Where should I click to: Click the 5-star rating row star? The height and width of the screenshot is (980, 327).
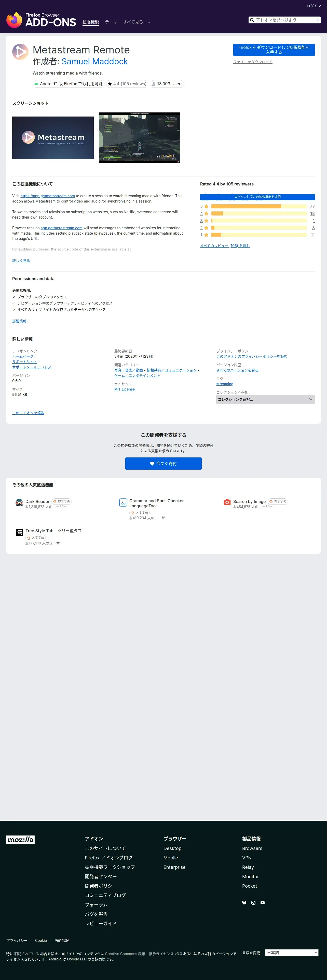(x=206, y=207)
